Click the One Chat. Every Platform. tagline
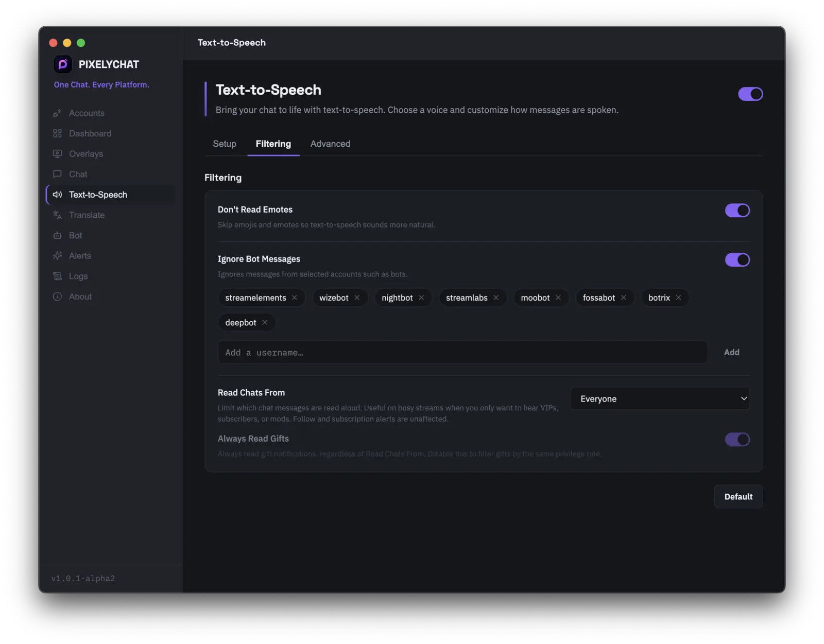Image resolution: width=824 pixels, height=644 pixels. pos(101,84)
